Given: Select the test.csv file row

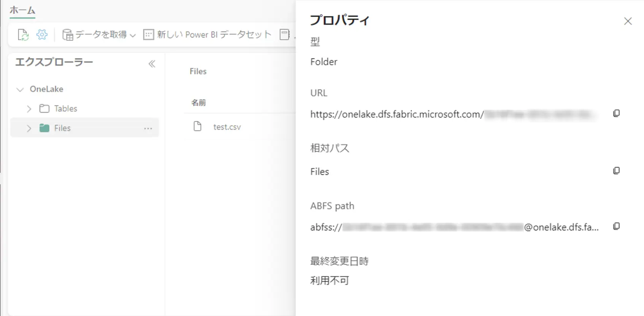Looking at the screenshot, I should click(240, 127).
